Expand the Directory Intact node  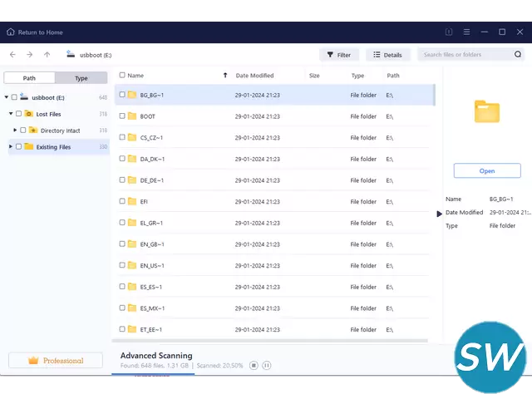(x=15, y=131)
